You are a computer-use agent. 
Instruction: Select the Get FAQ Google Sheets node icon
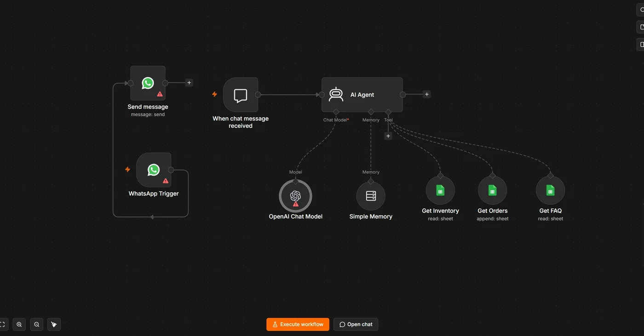[550, 190]
